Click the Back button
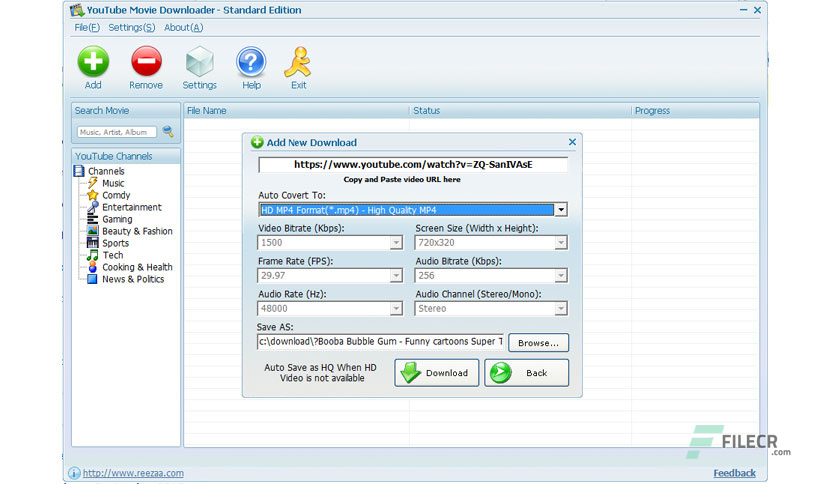The image size is (836, 484). click(527, 373)
